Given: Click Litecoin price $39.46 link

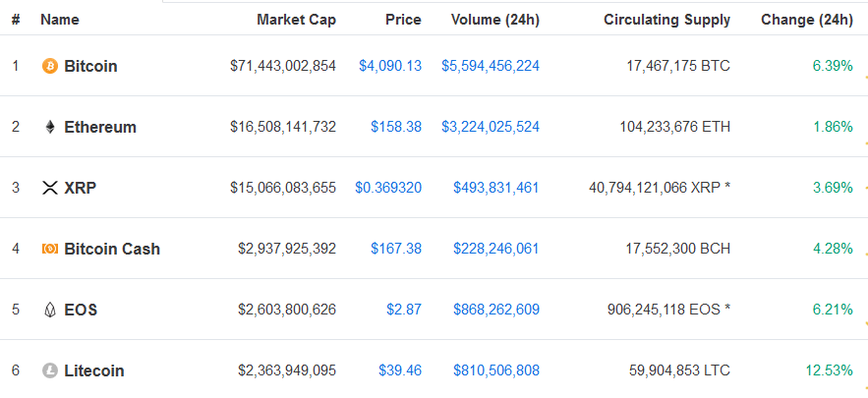Looking at the screenshot, I should (x=400, y=370).
